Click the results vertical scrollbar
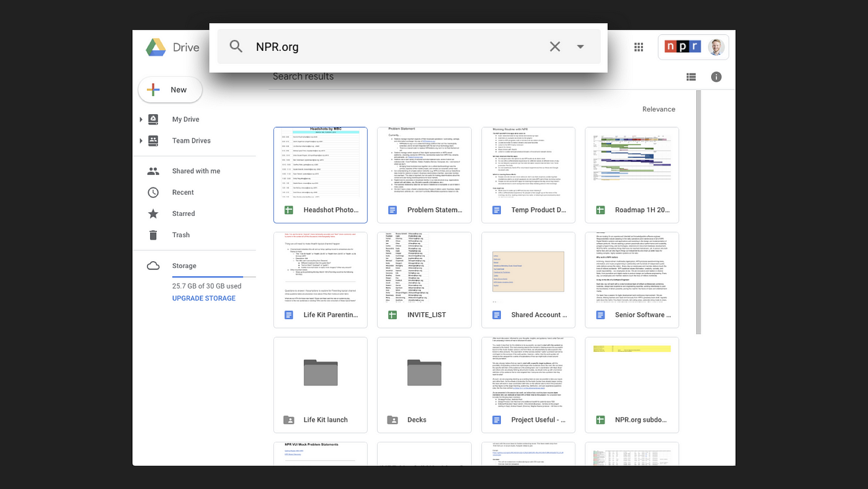868x489 pixels. 698,211
